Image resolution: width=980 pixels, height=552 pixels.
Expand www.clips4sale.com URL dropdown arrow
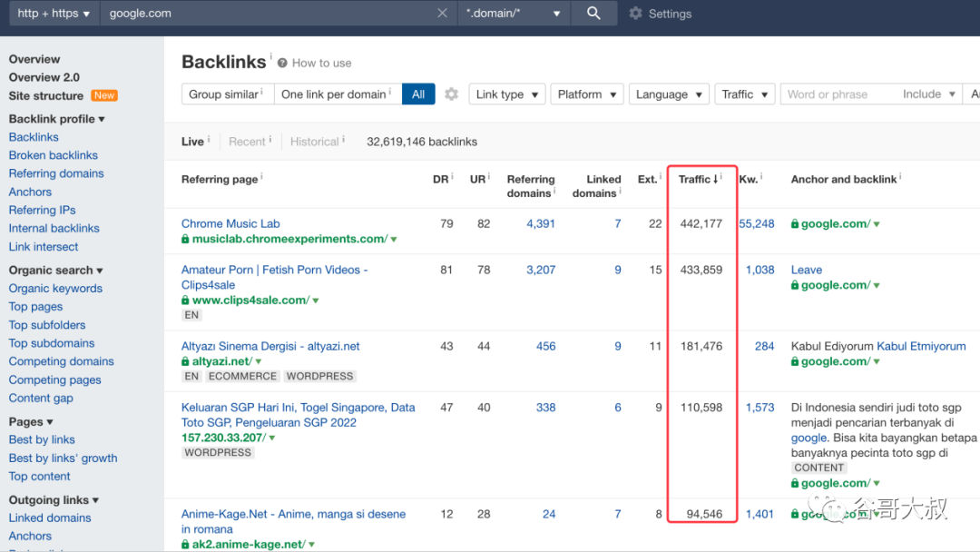click(316, 301)
